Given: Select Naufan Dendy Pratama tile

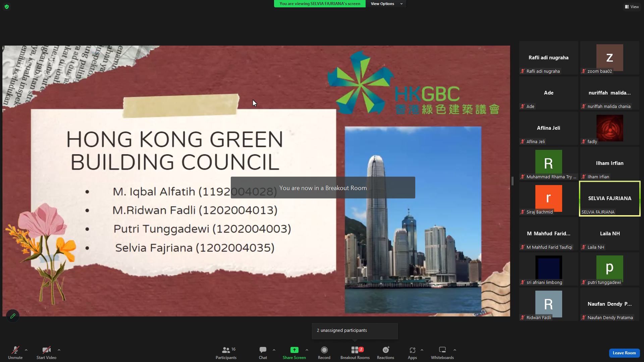Looking at the screenshot, I should (x=609, y=304).
